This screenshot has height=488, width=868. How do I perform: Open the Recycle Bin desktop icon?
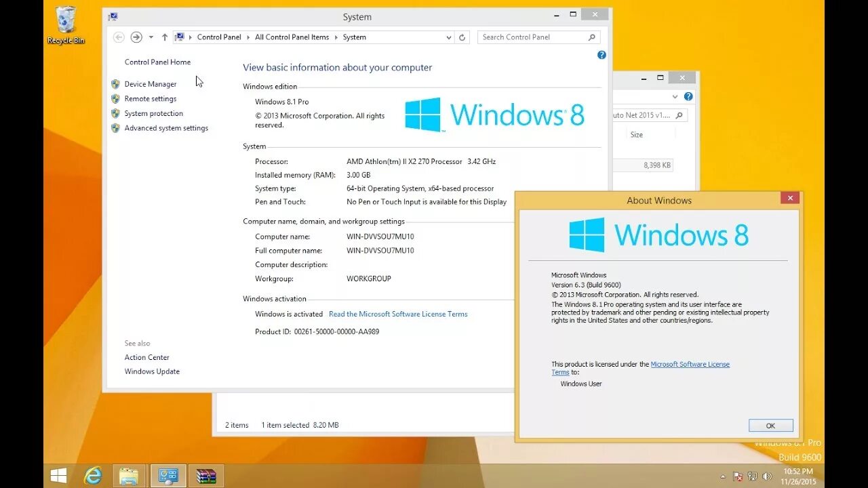coord(66,25)
